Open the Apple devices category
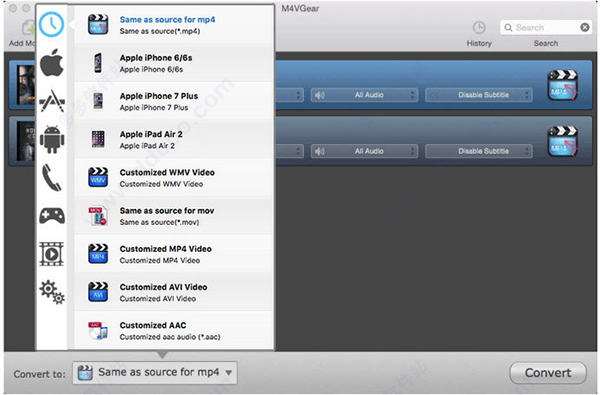The image size is (600, 395). click(52, 63)
